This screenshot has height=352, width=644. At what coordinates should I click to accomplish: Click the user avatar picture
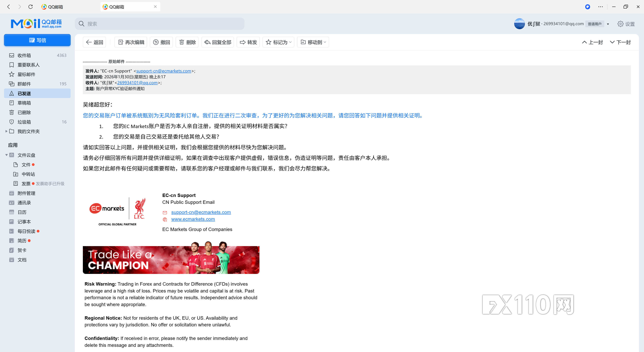click(x=519, y=24)
